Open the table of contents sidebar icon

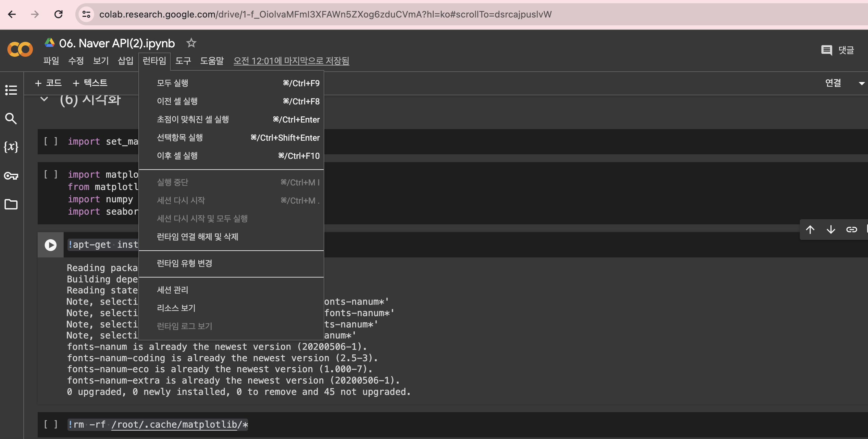pos(11,90)
